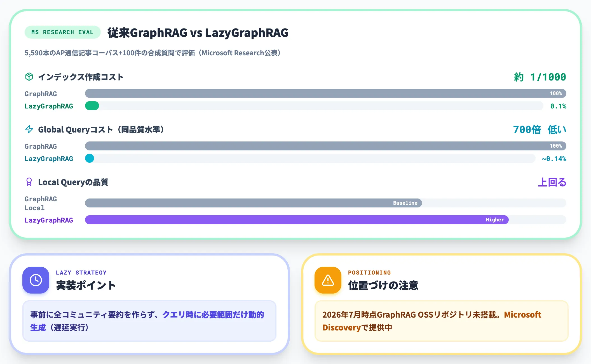This screenshot has width=591, height=364.
Task: Click the highlighted Microsoft Discovery text
Action: coord(432,321)
